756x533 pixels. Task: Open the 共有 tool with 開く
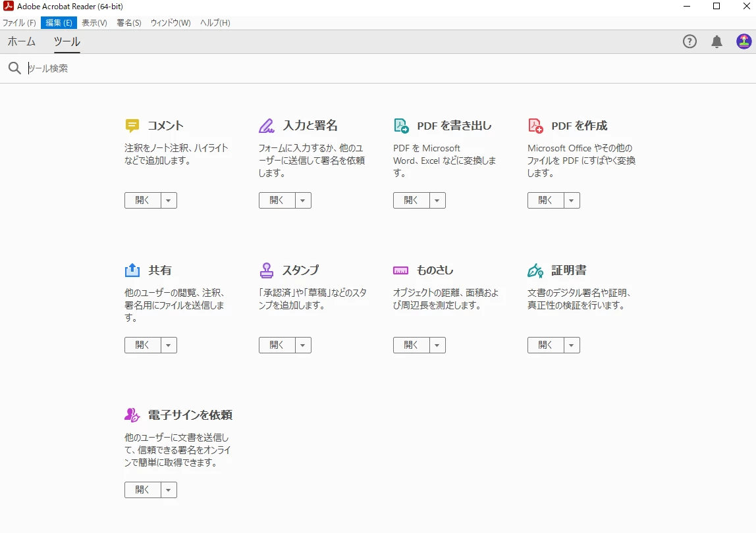coord(143,345)
